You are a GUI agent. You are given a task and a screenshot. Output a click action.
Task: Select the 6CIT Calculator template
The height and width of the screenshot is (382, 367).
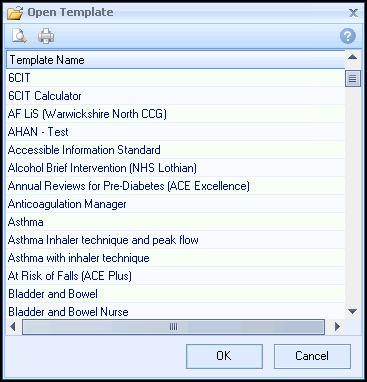176,96
